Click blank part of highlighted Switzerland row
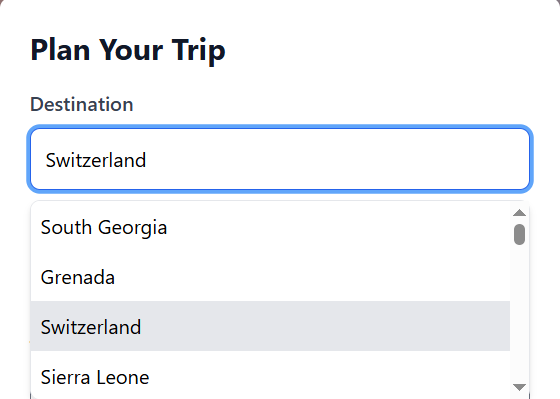560x399 pixels. (325, 326)
